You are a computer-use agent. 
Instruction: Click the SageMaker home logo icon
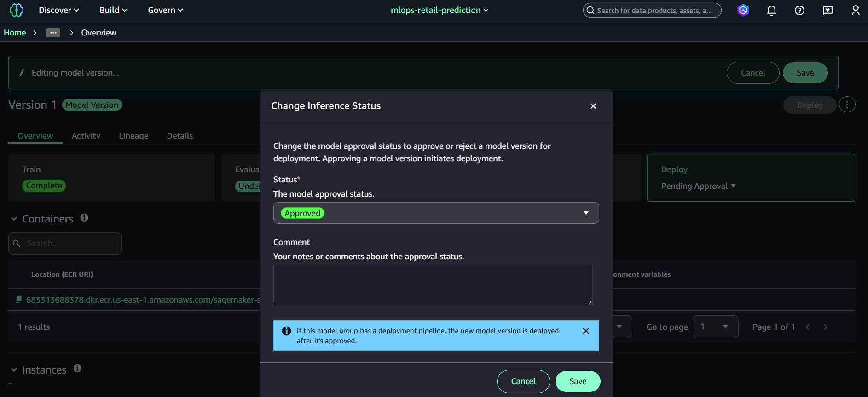(17, 10)
